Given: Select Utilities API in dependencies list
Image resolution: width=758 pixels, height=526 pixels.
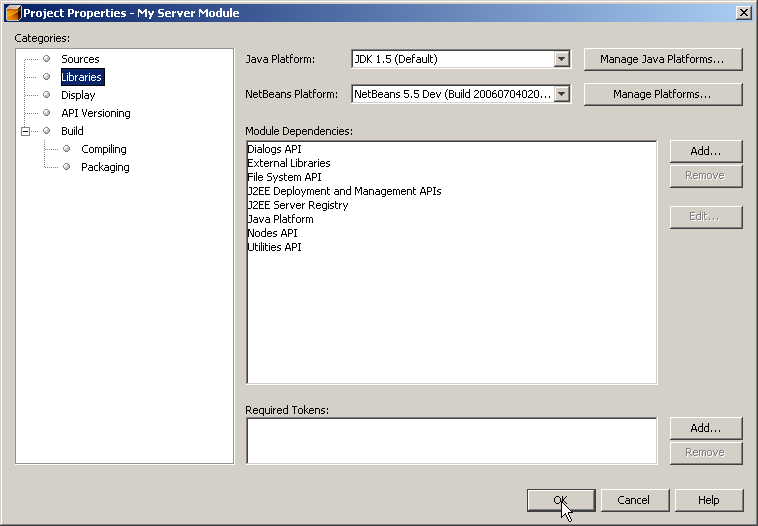Looking at the screenshot, I should [x=274, y=247].
